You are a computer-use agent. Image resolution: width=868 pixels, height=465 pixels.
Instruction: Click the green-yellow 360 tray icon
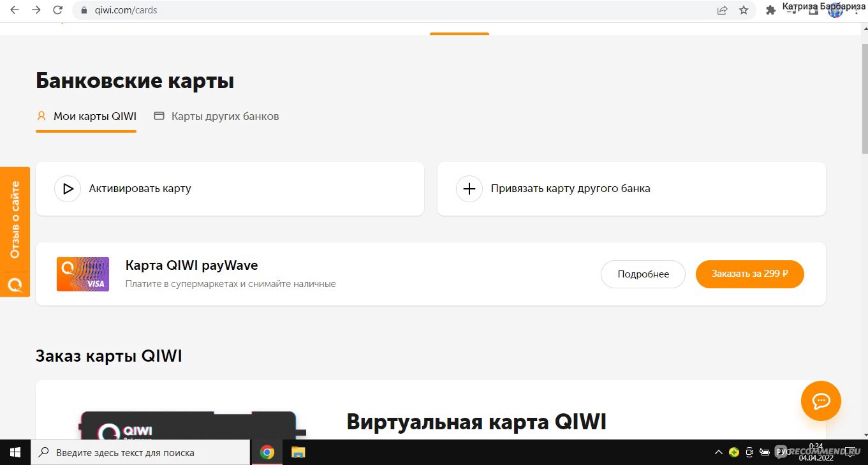click(734, 452)
